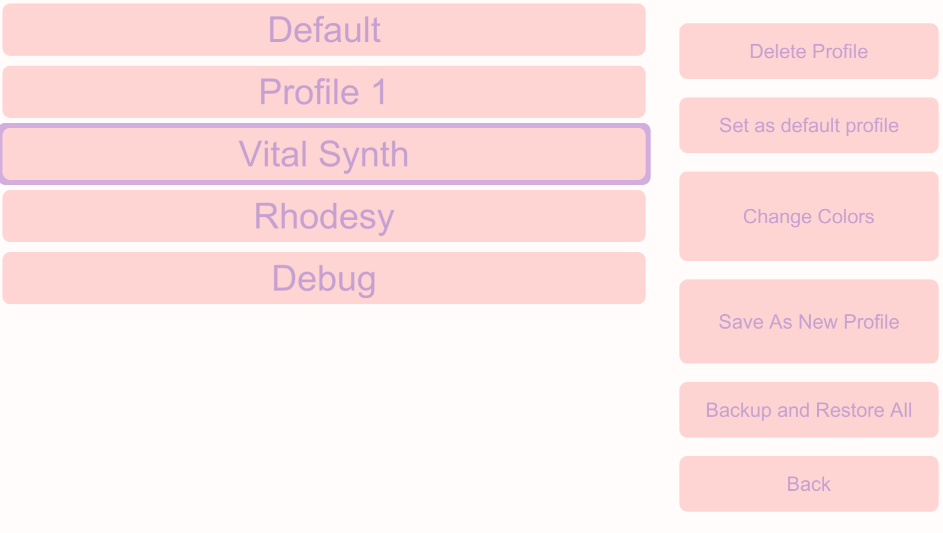Remove the current profile via Delete Profile
This screenshot has height=533, width=943.
[808, 51]
